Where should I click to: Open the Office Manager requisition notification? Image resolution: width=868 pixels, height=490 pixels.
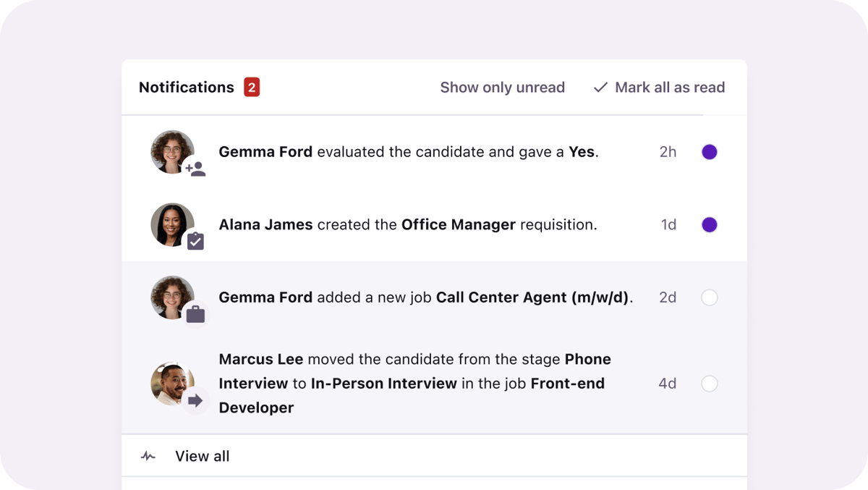pyautogui.click(x=407, y=224)
